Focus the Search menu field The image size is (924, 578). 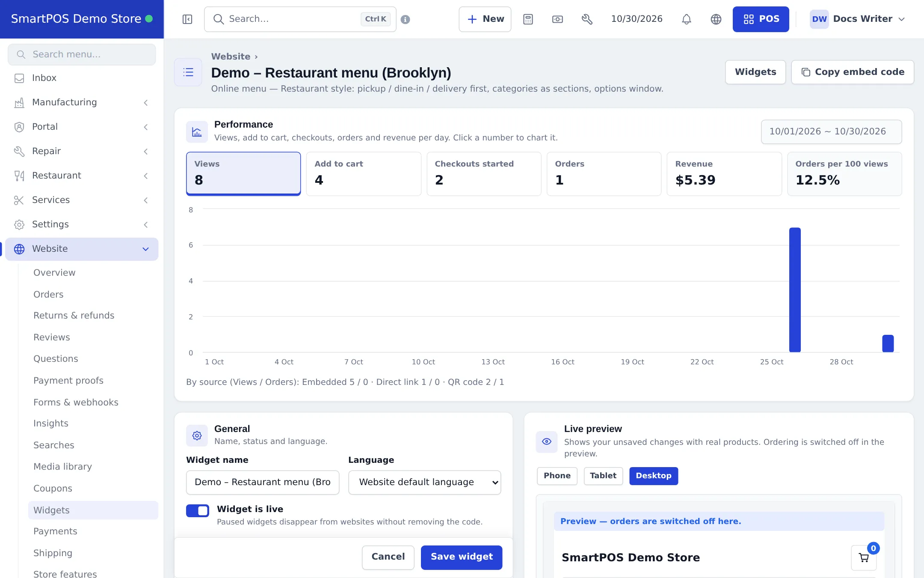pyautogui.click(x=82, y=54)
